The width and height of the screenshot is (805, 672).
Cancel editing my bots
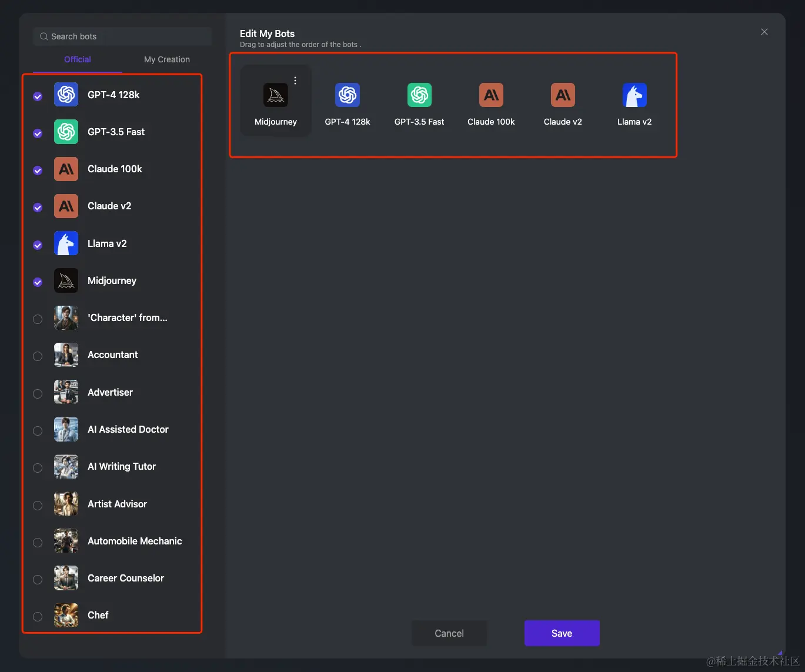point(449,633)
